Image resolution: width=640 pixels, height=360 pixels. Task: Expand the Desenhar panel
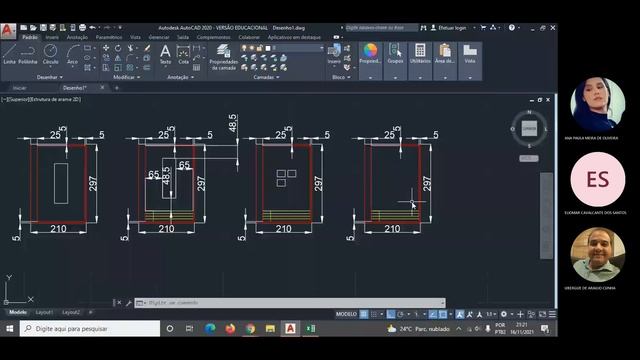(50, 77)
